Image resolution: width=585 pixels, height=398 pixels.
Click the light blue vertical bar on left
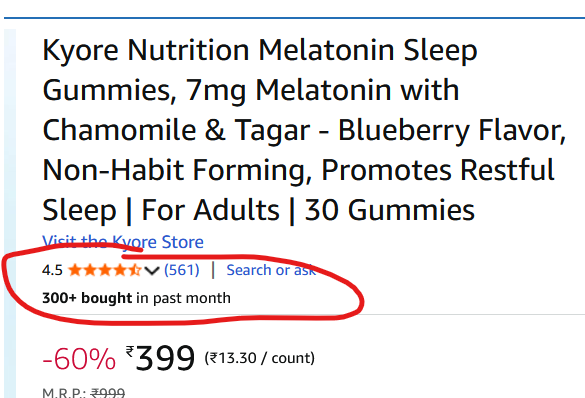(x=10, y=213)
